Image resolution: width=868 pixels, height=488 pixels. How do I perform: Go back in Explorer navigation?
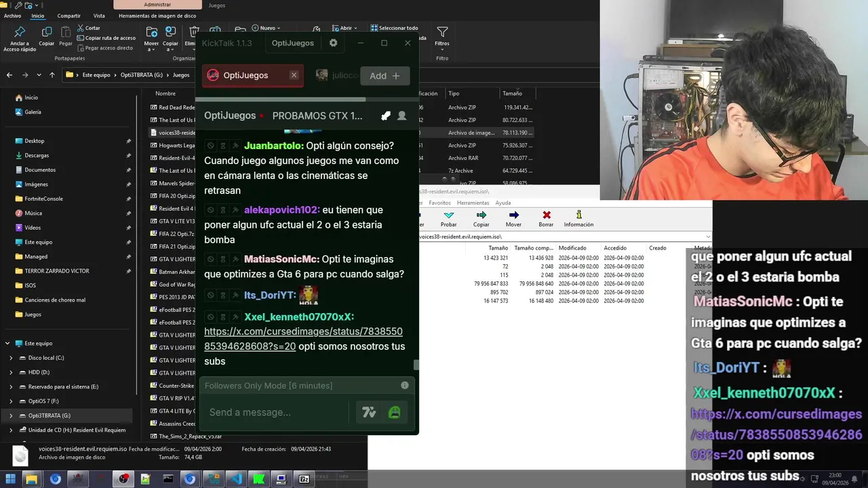coord(9,75)
